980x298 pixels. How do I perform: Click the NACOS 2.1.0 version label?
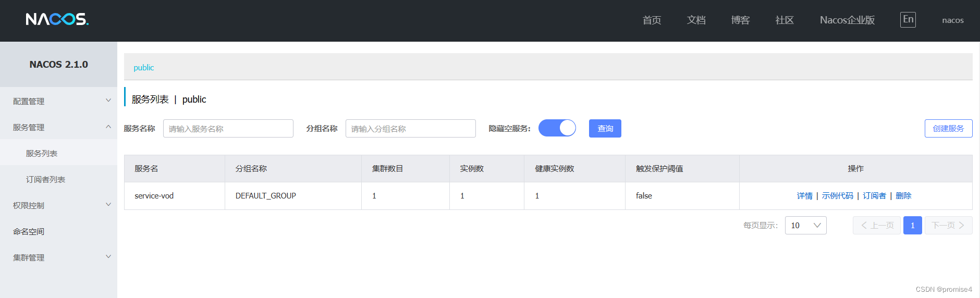point(59,65)
